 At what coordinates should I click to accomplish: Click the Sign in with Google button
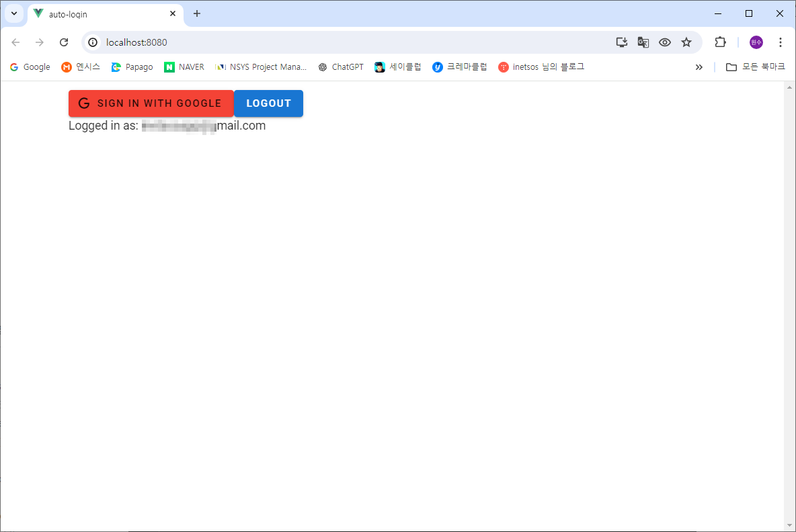click(151, 103)
